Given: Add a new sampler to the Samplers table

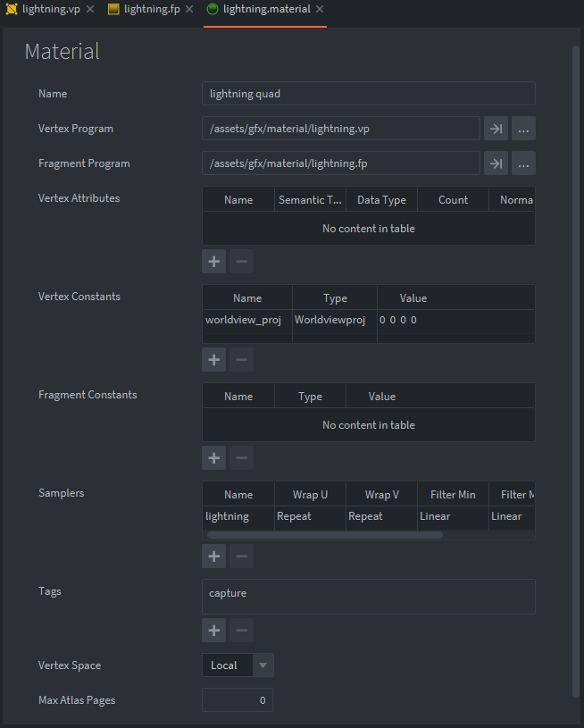Looking at the screenshot, I should point(213,556).
